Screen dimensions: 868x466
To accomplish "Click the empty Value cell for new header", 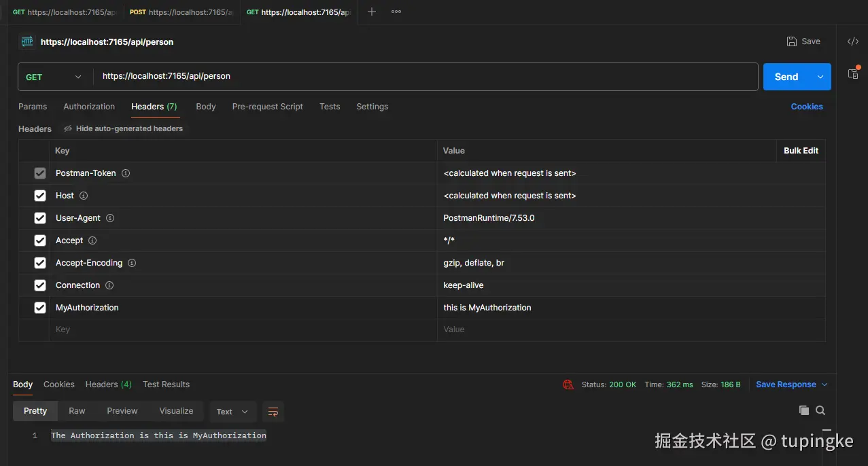I will tap(631, 329).
